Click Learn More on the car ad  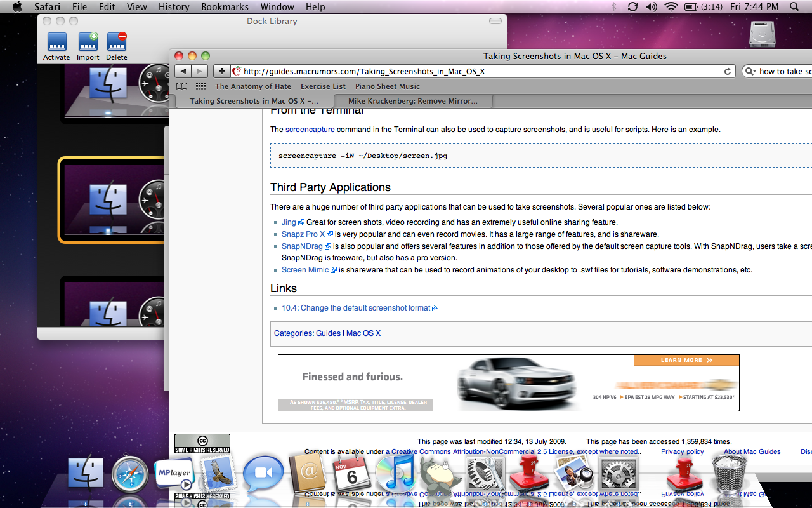point(686,360)
